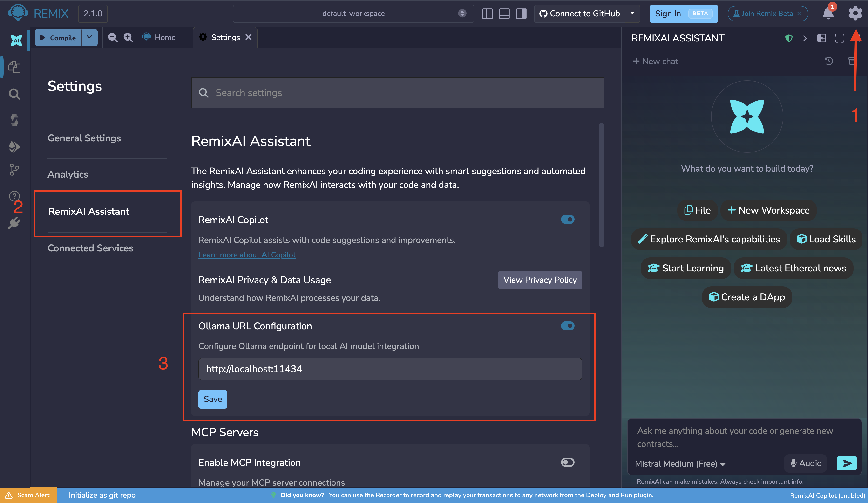Click the RemixAI Copilot (enabled) status
868x503 pixels.
(x=827, y=496)
